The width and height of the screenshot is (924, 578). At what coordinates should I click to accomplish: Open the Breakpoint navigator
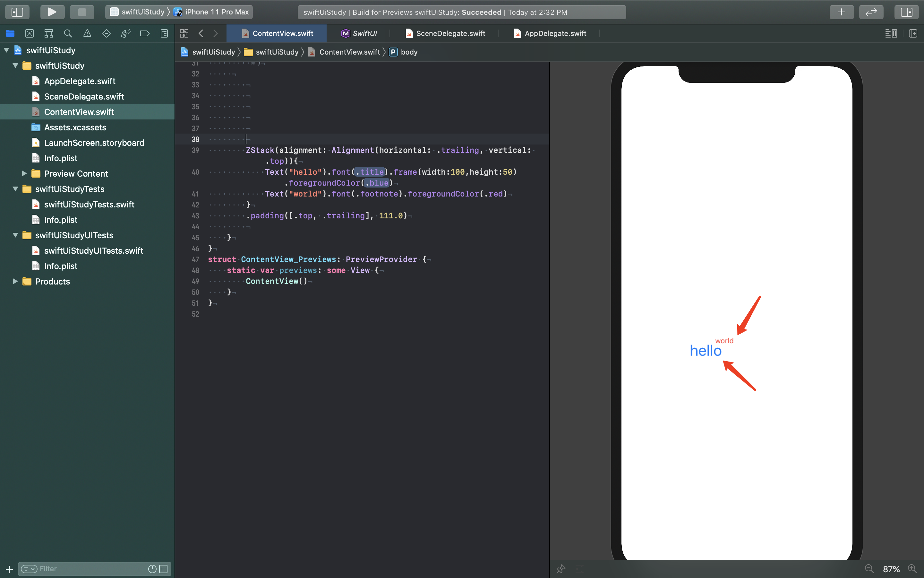(x=145, y=34)
